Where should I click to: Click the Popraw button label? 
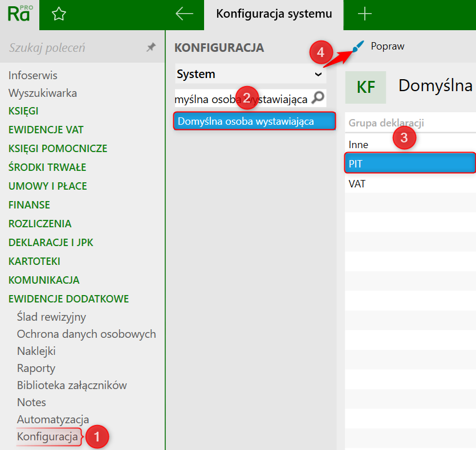pos(388,47)
